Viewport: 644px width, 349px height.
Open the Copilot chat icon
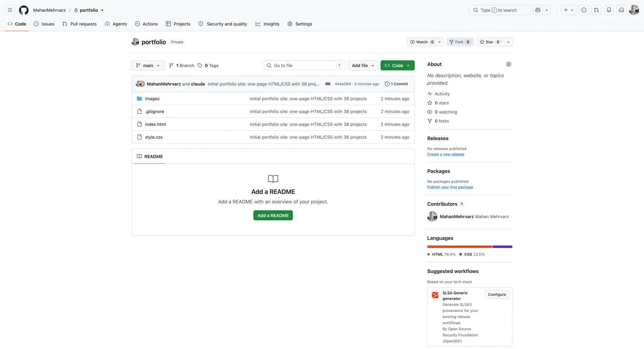[x=538, y=10]
